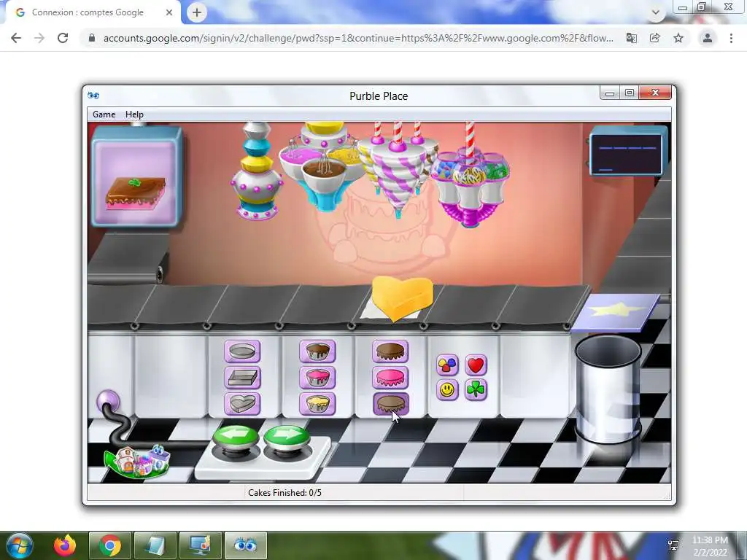
Task: Click the cake pan dispenser machine
Action: click(x=257, y=171)
